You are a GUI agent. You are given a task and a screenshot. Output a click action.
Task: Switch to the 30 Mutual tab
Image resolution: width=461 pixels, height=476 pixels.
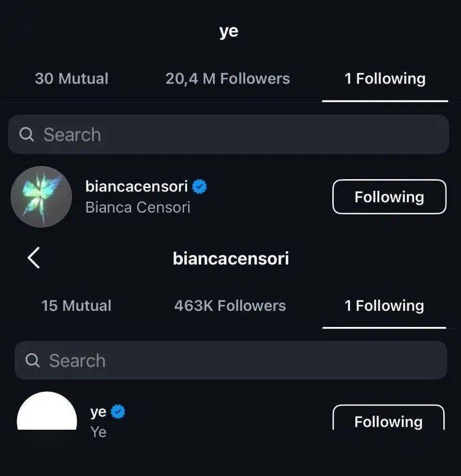coord(71,79)
